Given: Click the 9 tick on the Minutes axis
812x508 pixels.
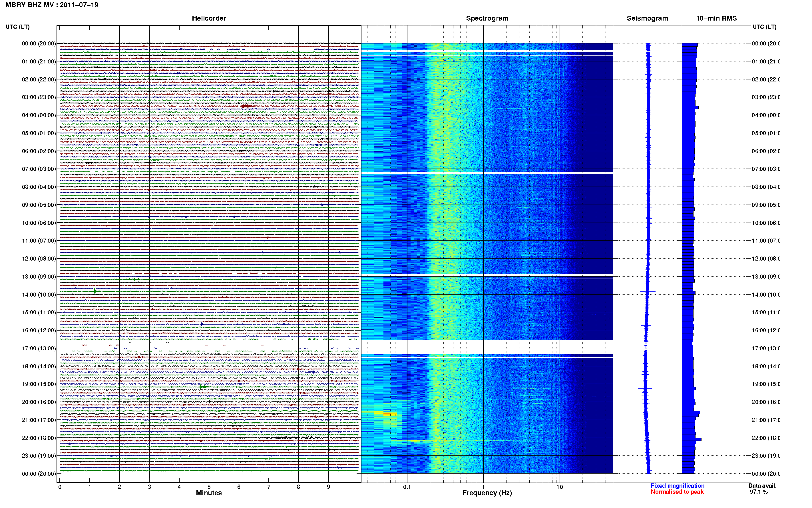Looking at the screenshot, I should (x=328, y=487).
